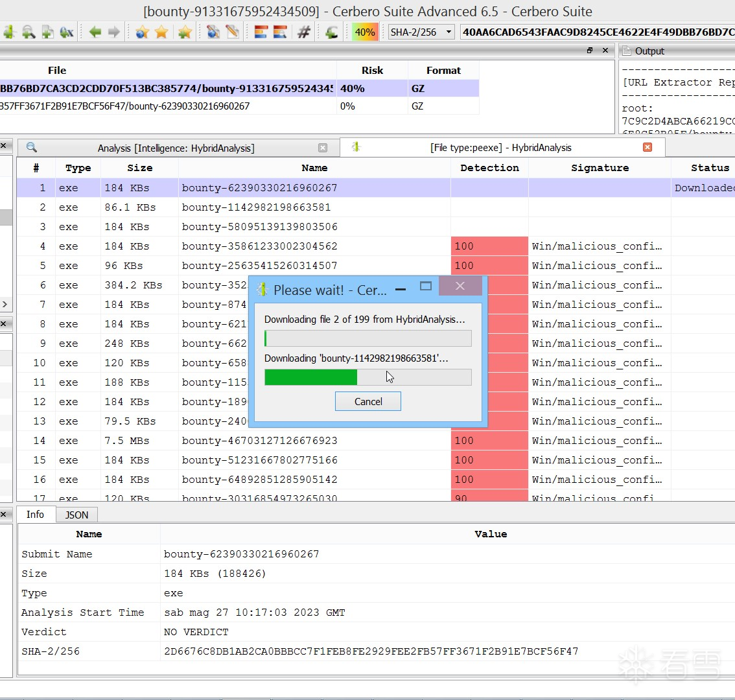Screen dimensions: 735x700
Task: Click the Analysis Start Time value
Action: tap(254, 612)
